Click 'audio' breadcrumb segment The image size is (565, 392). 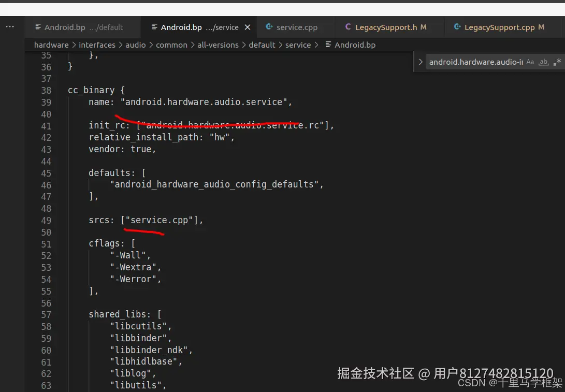pos(136,45)
